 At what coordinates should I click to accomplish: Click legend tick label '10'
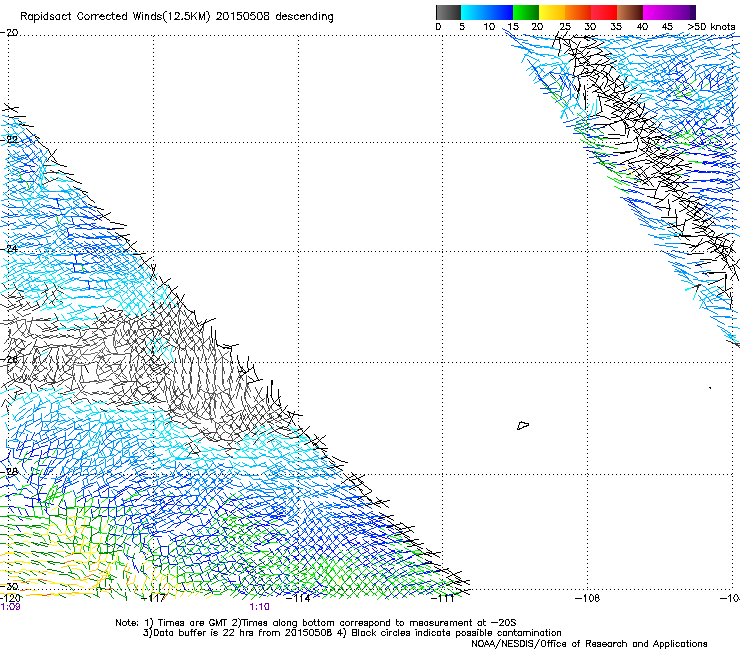pyautogui.click(x=489, y=26)
